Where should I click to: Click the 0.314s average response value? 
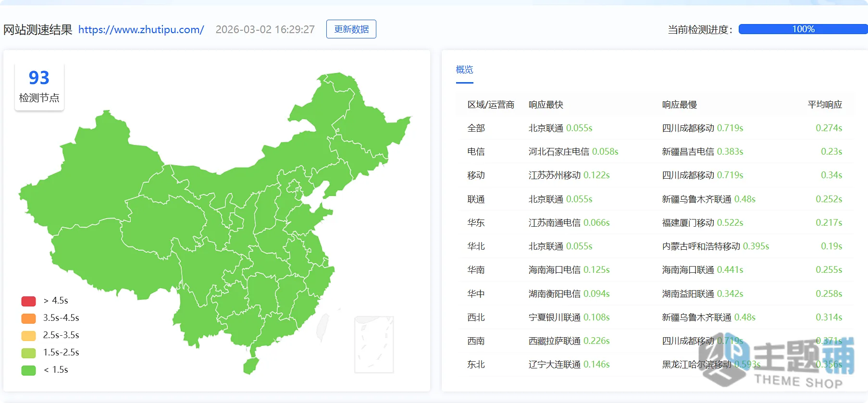pos(829,317)
